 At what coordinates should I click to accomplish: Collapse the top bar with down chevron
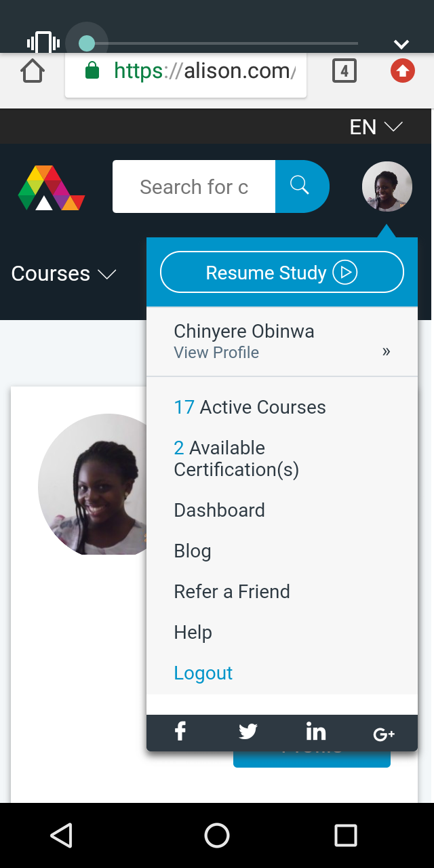pyautogui.click(x=401, y=44)
